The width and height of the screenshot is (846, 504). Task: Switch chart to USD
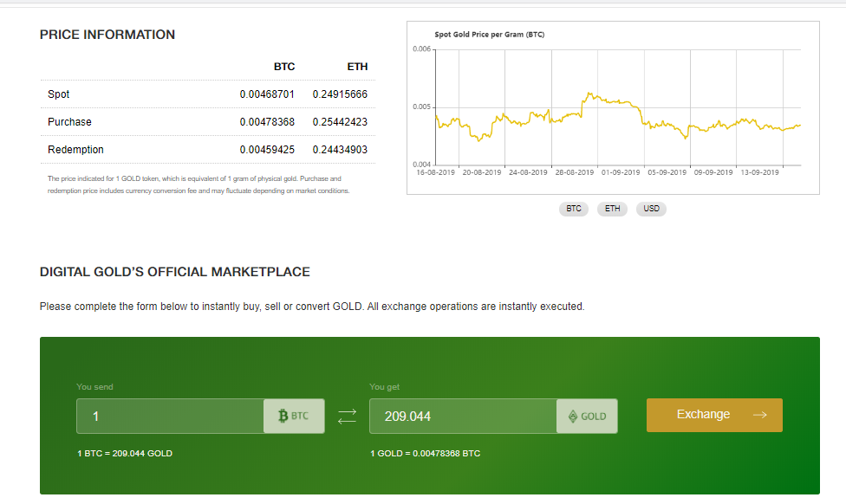point(651,209)
